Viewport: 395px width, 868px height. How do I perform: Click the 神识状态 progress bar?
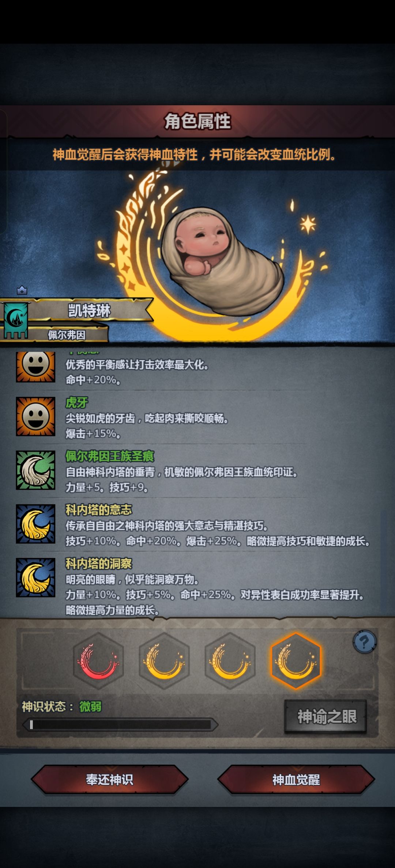120,725
